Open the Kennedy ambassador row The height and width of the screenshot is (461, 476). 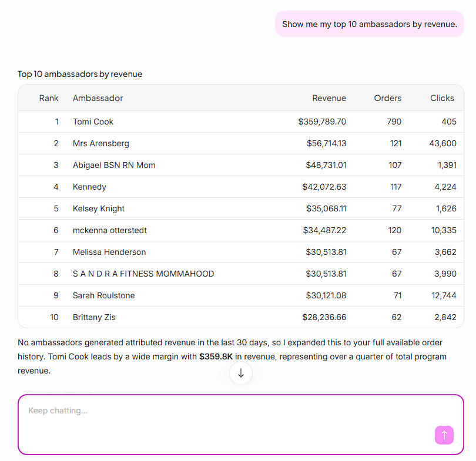tap(241, 187)
